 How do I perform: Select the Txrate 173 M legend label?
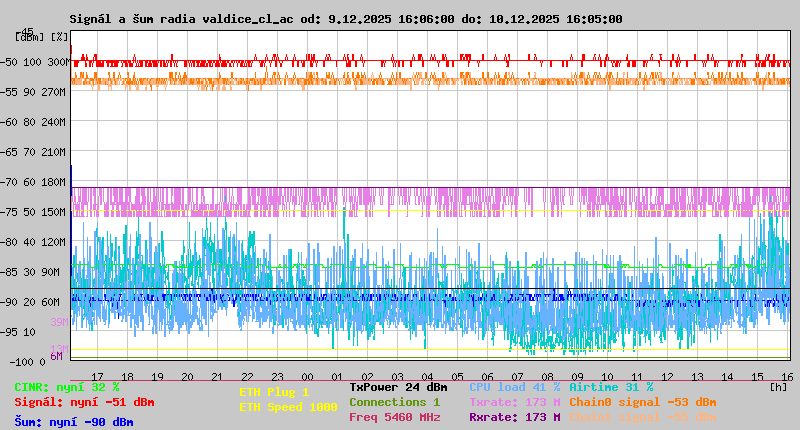[x=514, y=402]
